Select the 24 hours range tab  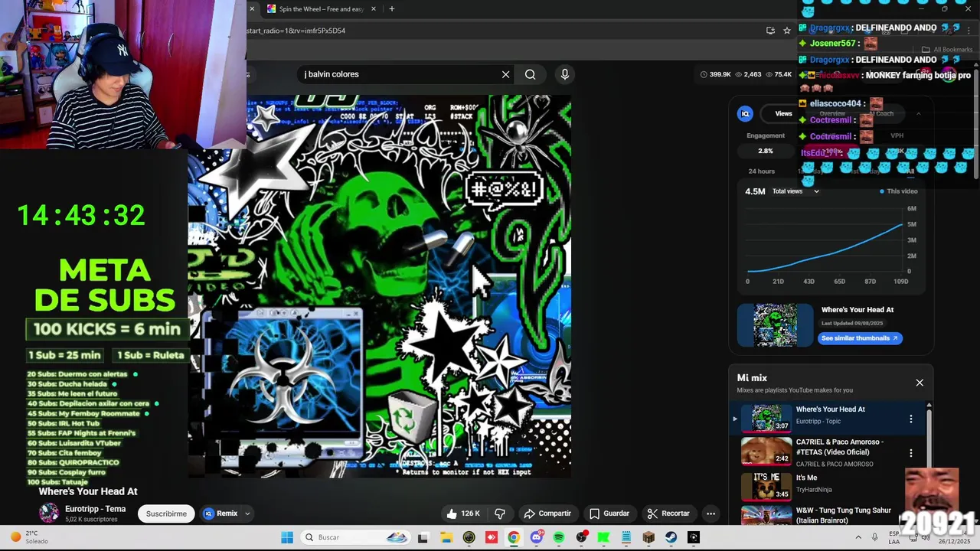pyautogui.click(x=761, y=171)
